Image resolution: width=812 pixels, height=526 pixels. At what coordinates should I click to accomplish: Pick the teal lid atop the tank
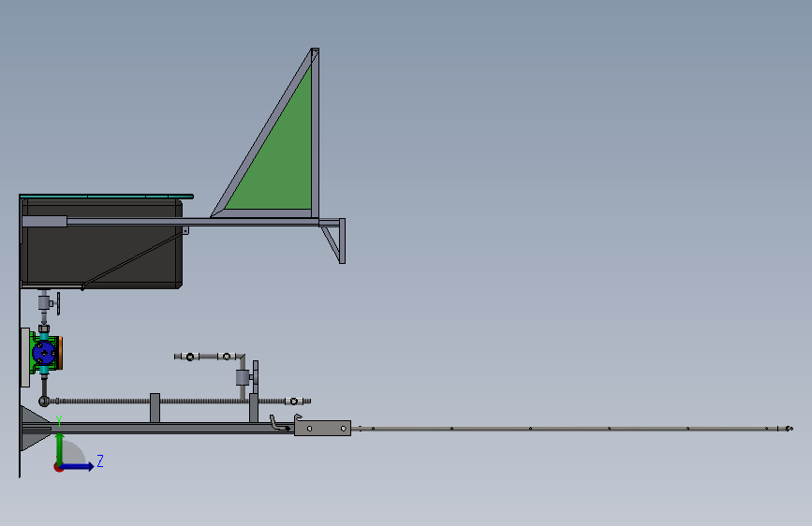[x=106, y=197]
